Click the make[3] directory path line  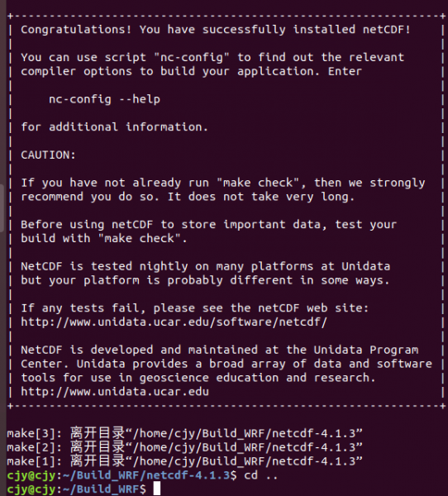[184, 433]
